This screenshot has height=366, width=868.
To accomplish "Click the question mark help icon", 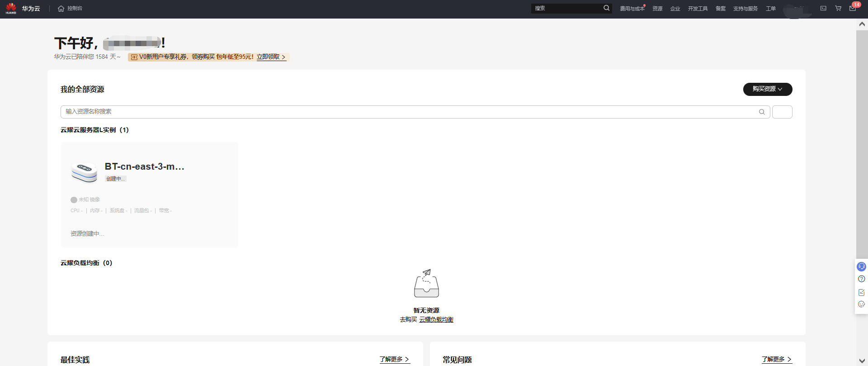I will pyautogui.click(x=861, y=279).
